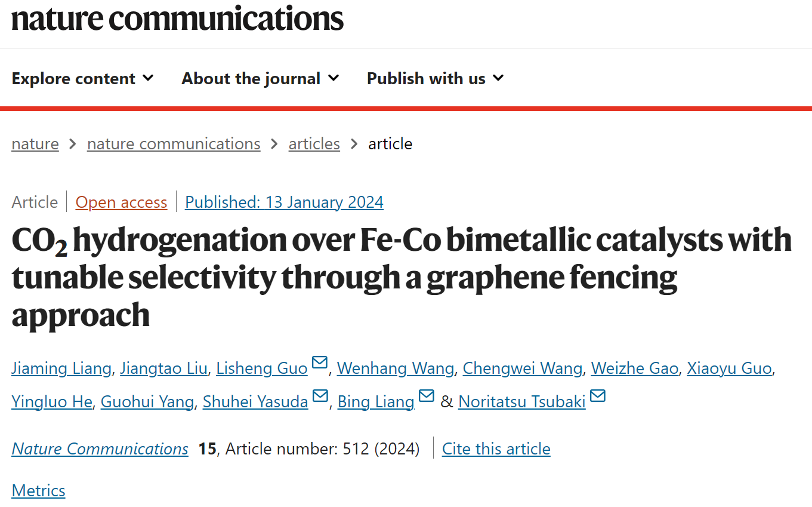Viewport: 812px width, 507px height.
Task: Open the Cite this article link
Action: pos(496,449)
